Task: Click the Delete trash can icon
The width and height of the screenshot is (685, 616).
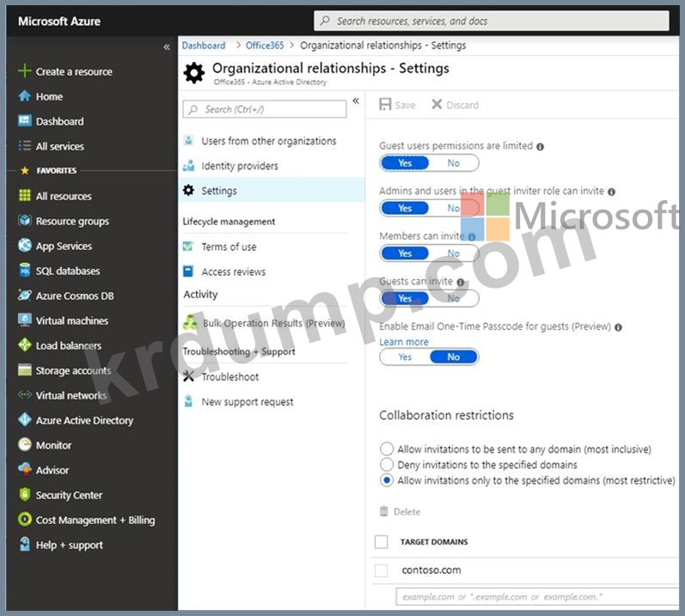Action: pos(383,511)
